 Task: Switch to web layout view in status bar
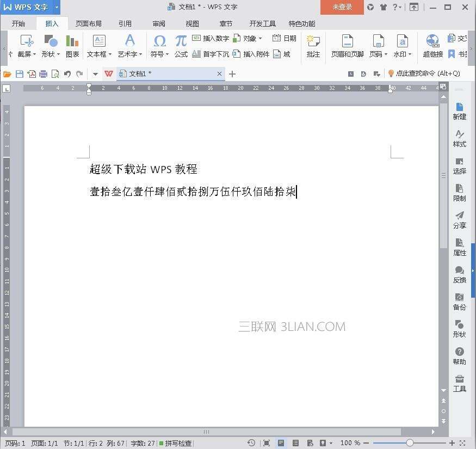click(310, 443)
